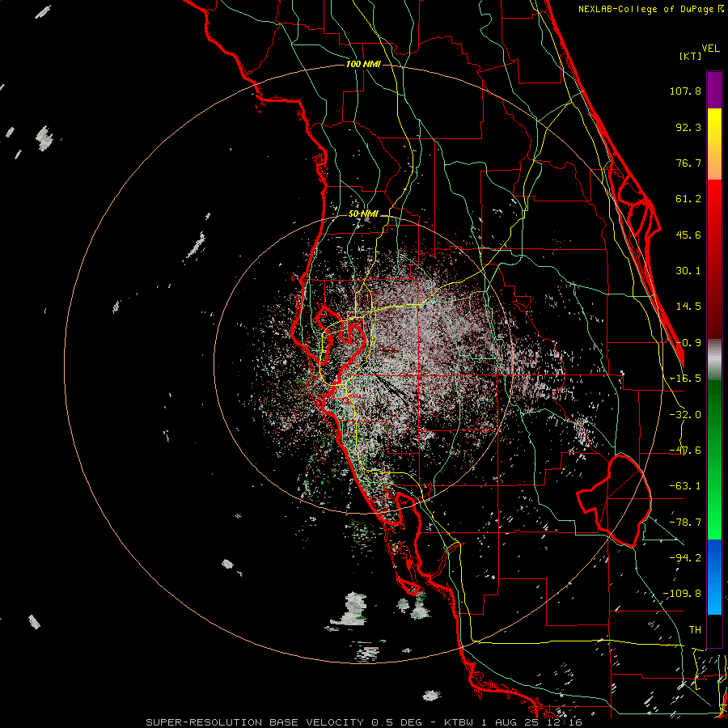Click the purple segment of the velocity color bar

(x=714, y=90)
